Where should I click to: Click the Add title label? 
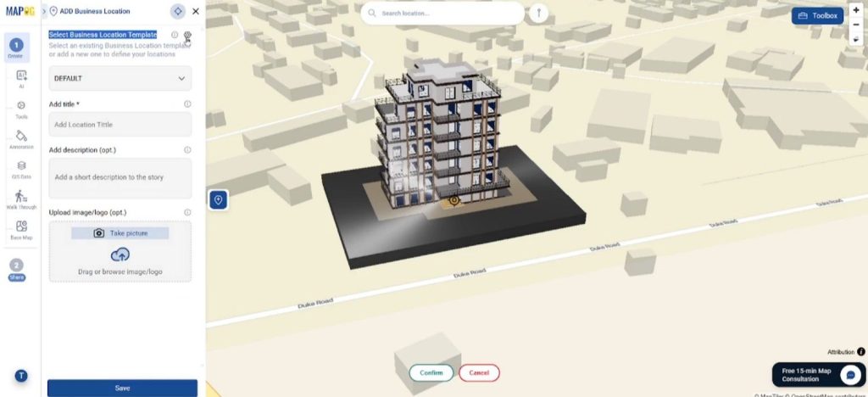click(x=64, y=104)
